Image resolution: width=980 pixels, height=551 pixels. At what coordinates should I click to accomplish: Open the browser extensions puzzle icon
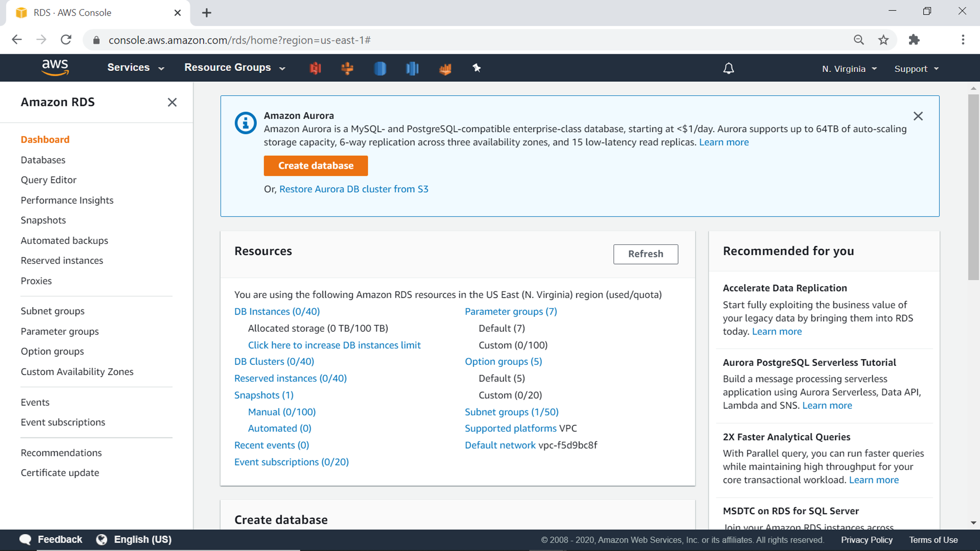pyautogui.click(x=914, y=40)
